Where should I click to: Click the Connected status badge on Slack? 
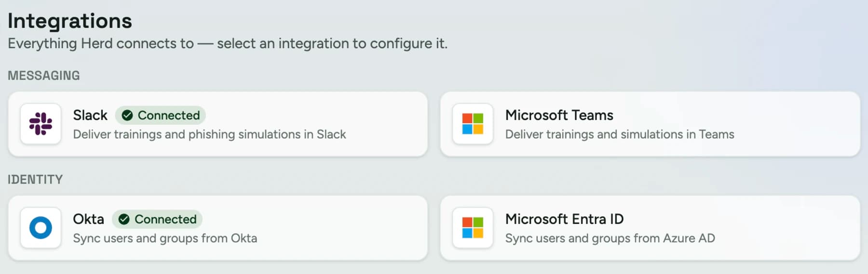pos(160,115)
